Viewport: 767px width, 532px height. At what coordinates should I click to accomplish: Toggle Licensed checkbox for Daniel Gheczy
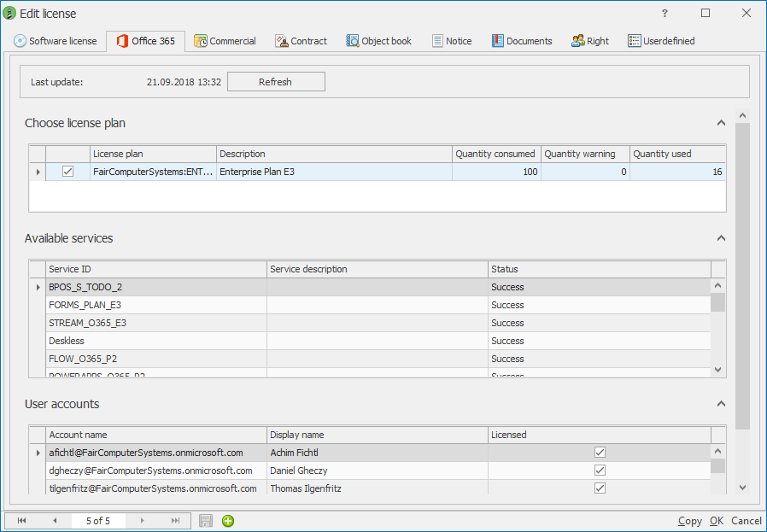pyautogui.click(x=600, y=471)
